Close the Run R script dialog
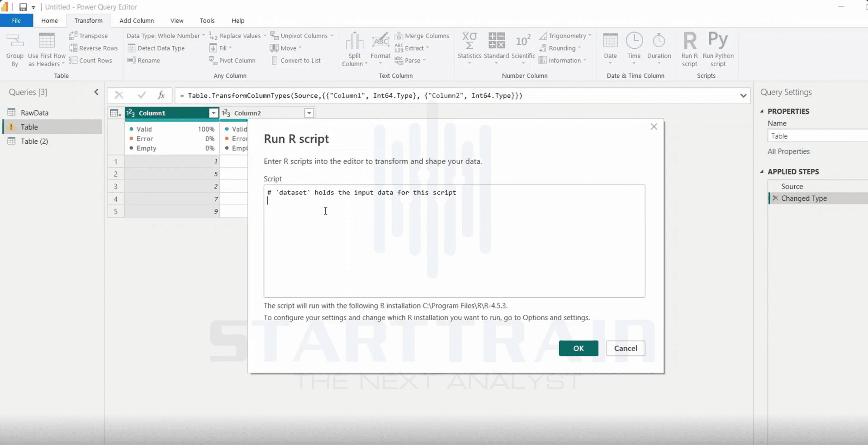 coord(654,127)
